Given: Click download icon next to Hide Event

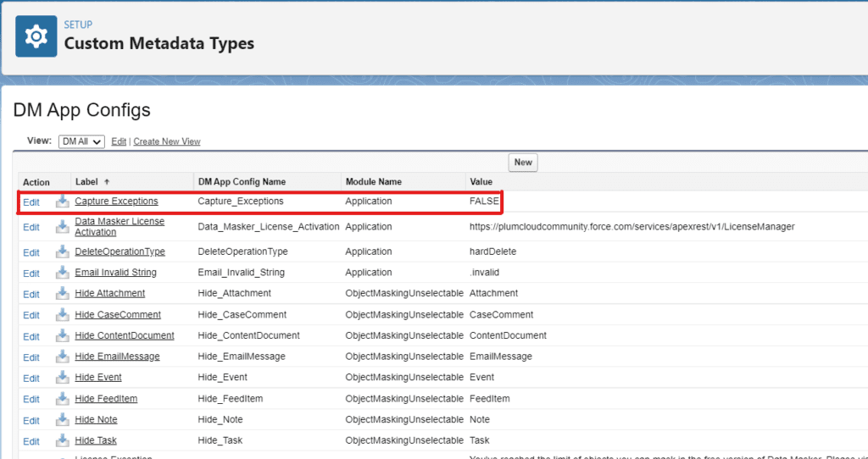Looking at the screenshot, I should tap(62, 378).
